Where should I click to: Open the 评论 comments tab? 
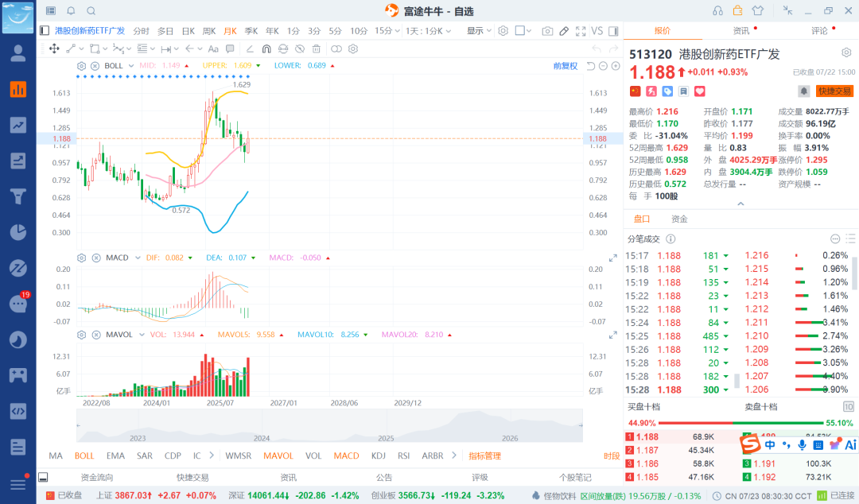point(819,31)
